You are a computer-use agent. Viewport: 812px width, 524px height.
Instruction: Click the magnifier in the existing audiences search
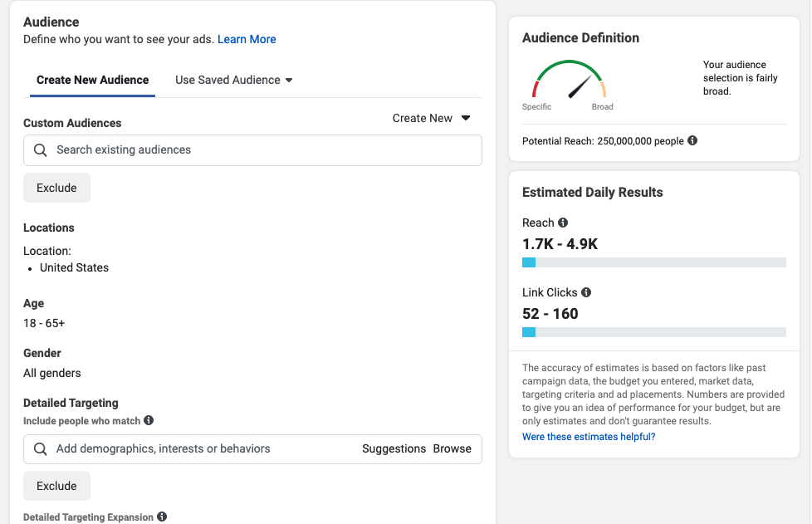(41, 150)
